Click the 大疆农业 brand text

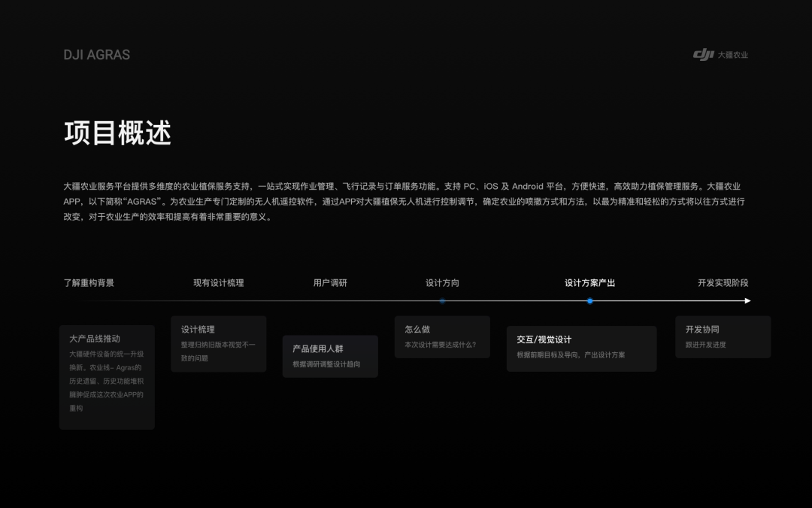[733, 55]
